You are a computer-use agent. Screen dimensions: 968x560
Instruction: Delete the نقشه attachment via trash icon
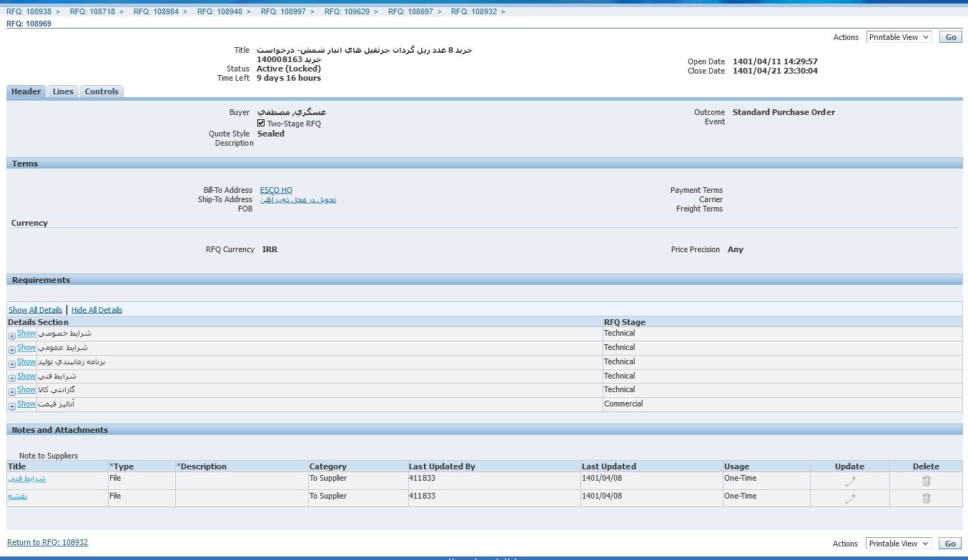[926, 499]
